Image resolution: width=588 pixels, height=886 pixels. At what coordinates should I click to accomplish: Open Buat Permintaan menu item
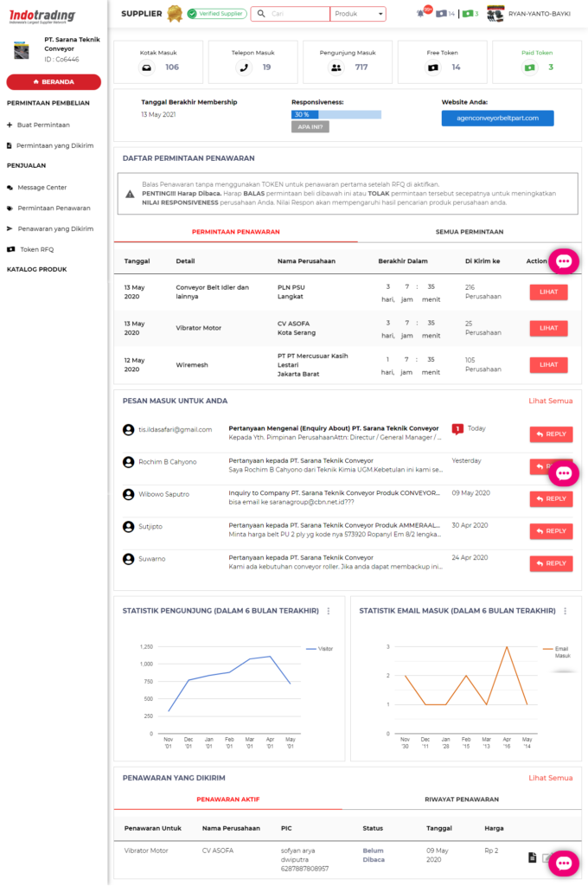(x=43, y=125)
